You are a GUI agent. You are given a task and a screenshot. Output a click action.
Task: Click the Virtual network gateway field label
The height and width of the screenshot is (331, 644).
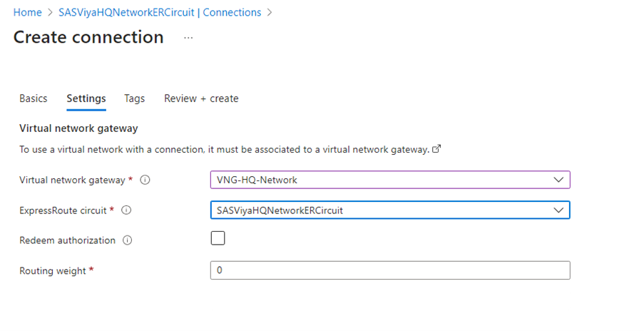tap(73, 180)
